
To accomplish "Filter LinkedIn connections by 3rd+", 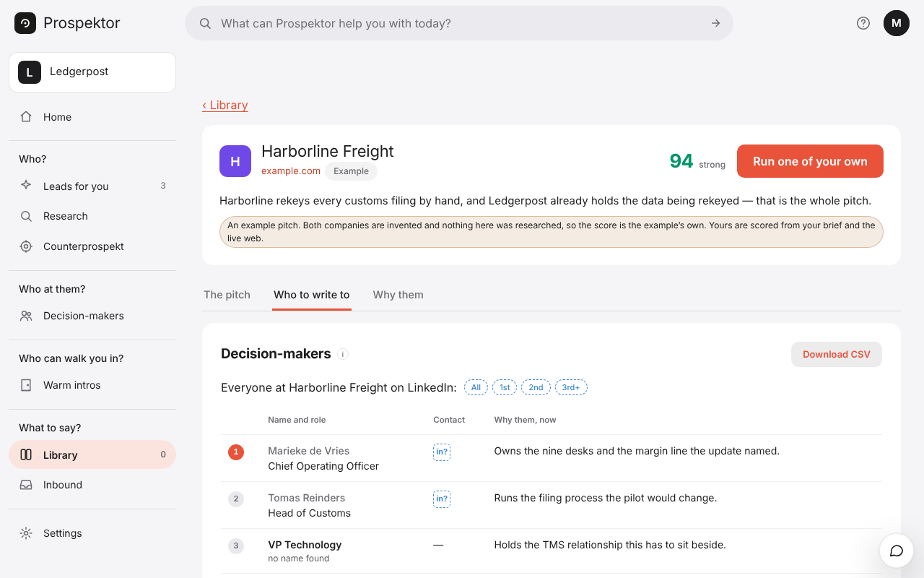I will tap(571, 387).
